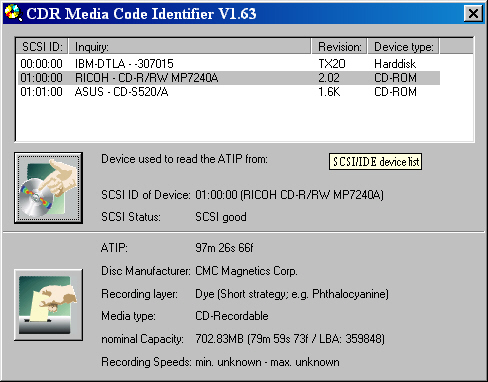The width and height of the screenshot is (488, 382).
Task: Click CD-ROM type in the RICOH row
Action: pos(395,78)
